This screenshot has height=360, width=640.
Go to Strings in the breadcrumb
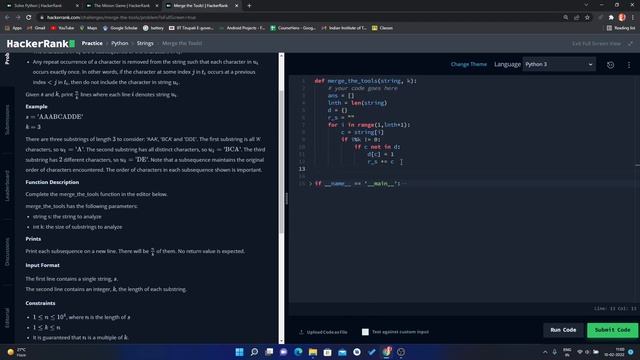coord(145,43)
